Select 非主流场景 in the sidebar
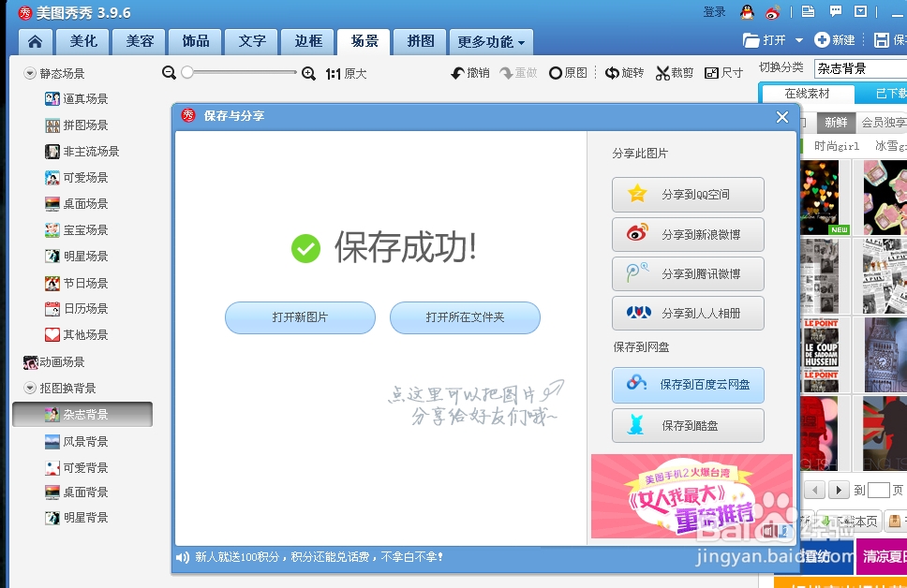Image resolution: width=907 pixels, height=588 pixels. [82, 152]
